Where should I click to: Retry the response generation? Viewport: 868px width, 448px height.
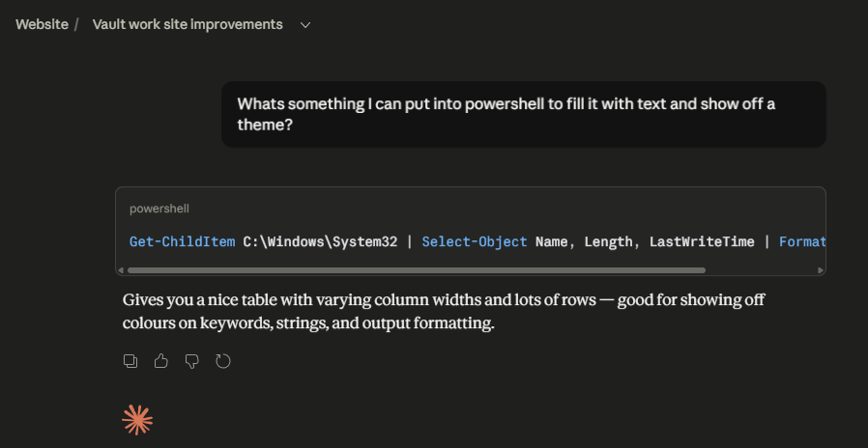223,361
